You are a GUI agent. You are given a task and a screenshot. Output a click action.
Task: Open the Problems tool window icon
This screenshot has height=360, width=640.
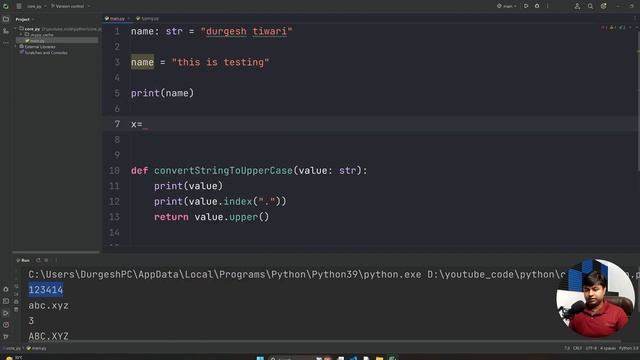[6, 325]
